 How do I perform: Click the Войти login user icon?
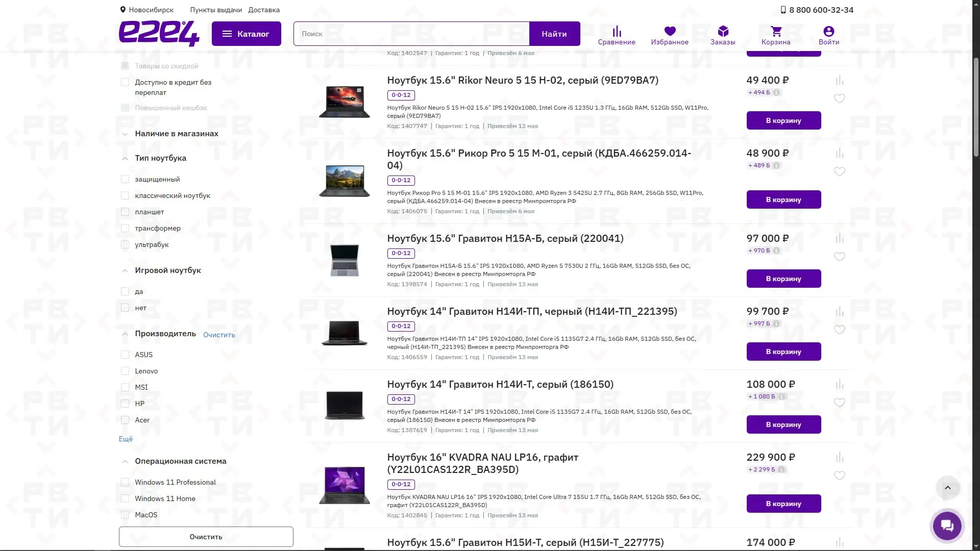click(829, 36)
